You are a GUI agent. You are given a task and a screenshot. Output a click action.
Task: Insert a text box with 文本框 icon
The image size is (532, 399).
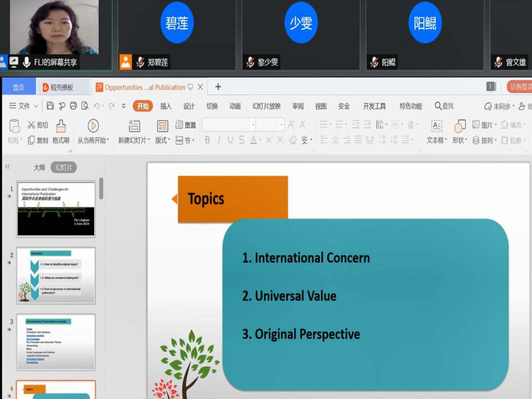click(x=436, y=126)
